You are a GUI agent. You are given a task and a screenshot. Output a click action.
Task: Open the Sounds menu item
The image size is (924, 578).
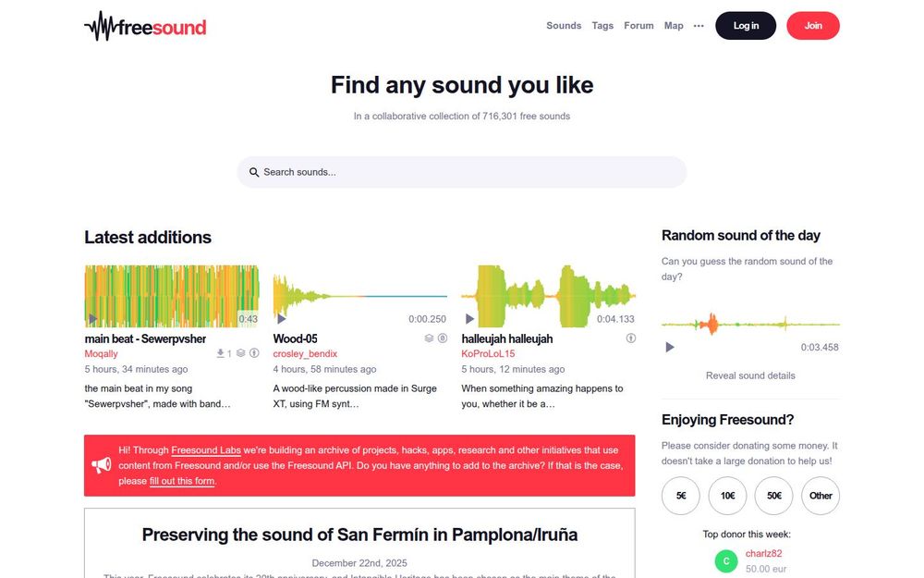tap(564, 25)
